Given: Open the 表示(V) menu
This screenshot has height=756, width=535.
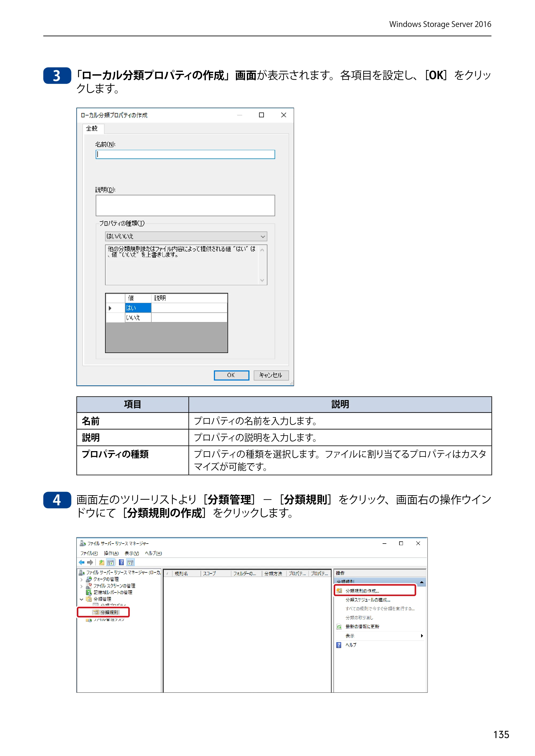Looking at the screenshot, I should 132,553.
